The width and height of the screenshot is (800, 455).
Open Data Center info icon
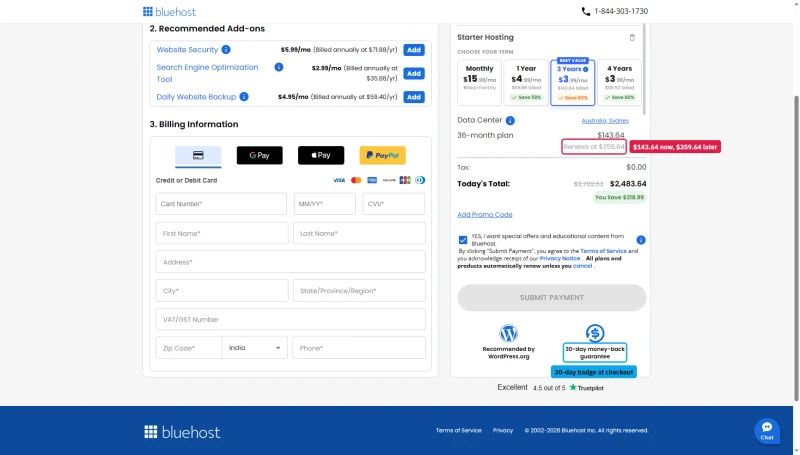click(x=510, y=120)
